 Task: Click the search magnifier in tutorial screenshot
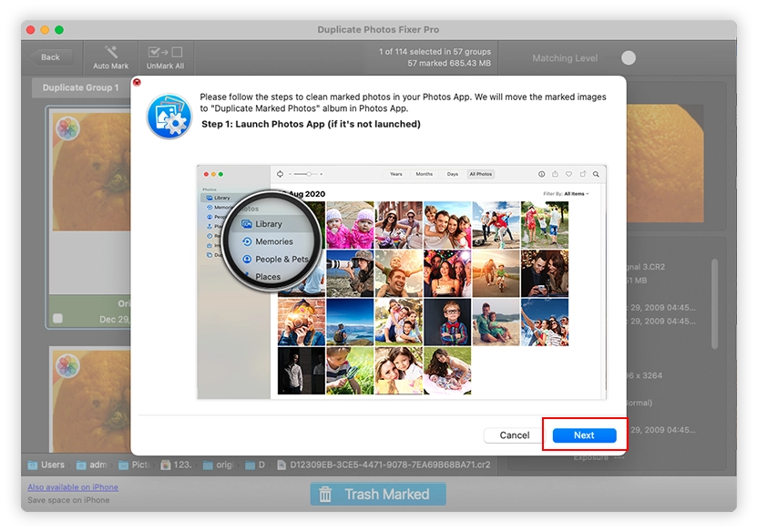[x=597, y=174]
